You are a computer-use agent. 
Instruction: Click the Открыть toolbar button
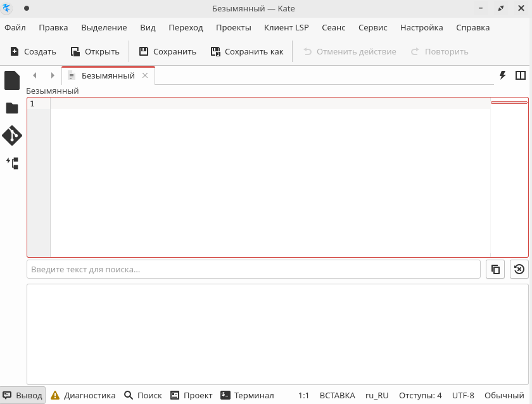(95, 51)
